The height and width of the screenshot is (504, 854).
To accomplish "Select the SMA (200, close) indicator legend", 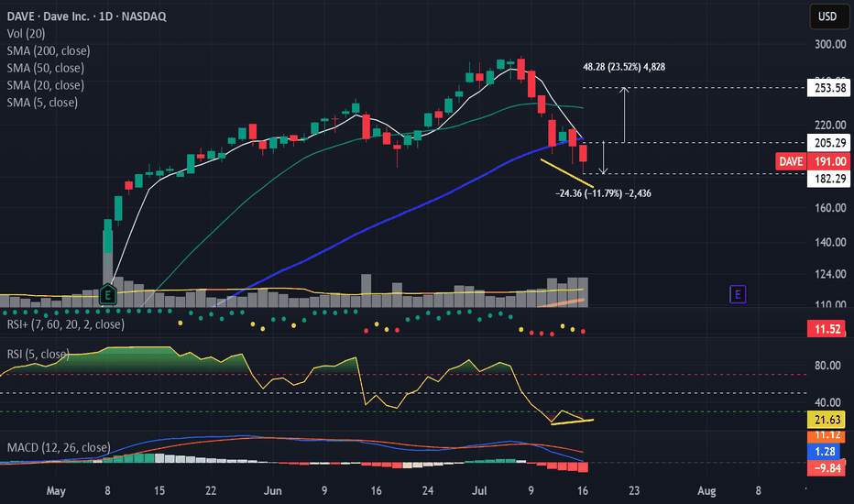I will [57, 50].
